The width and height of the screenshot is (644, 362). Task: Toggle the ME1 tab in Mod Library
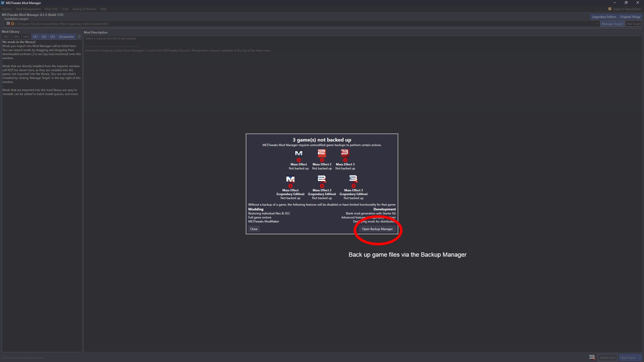point(7,36)
